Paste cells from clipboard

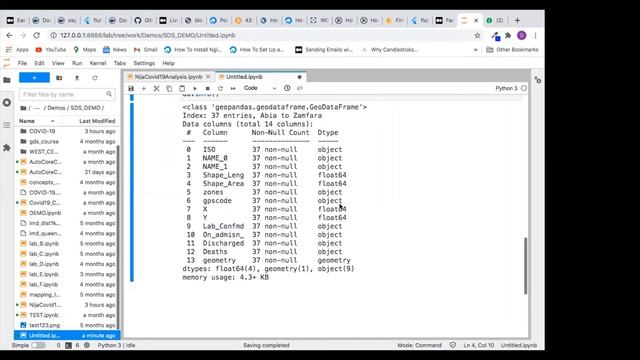click(x=182, y=88)
